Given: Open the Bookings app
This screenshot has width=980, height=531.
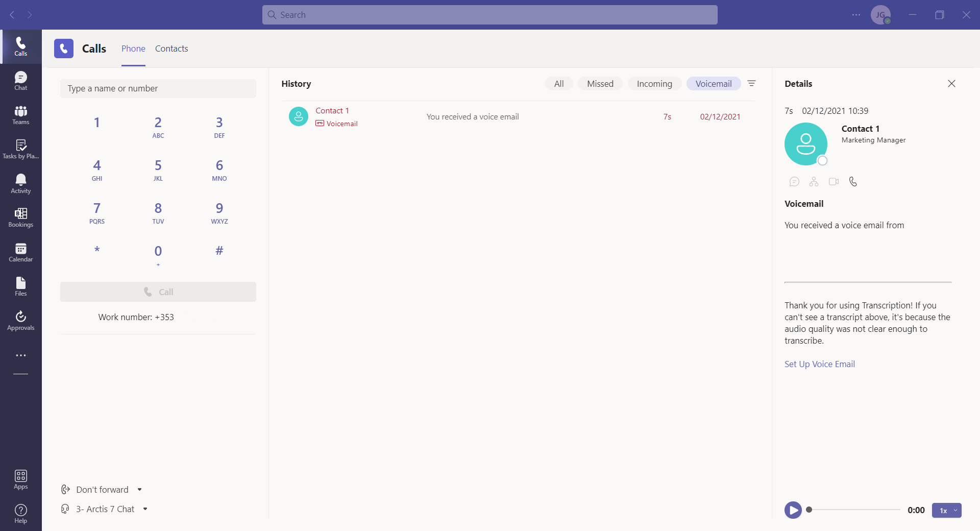Looking at the screenshot, I should 21,218.
